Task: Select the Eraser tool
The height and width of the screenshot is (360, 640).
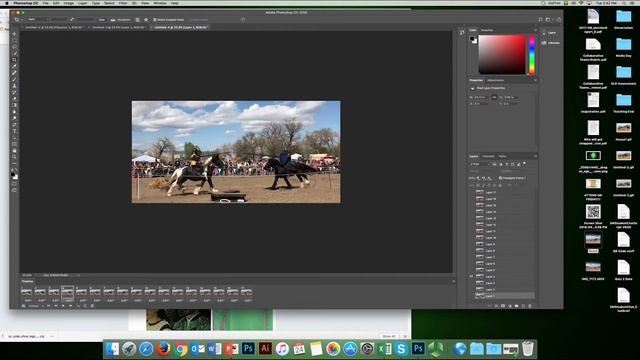Action: [x=14, y=98]
